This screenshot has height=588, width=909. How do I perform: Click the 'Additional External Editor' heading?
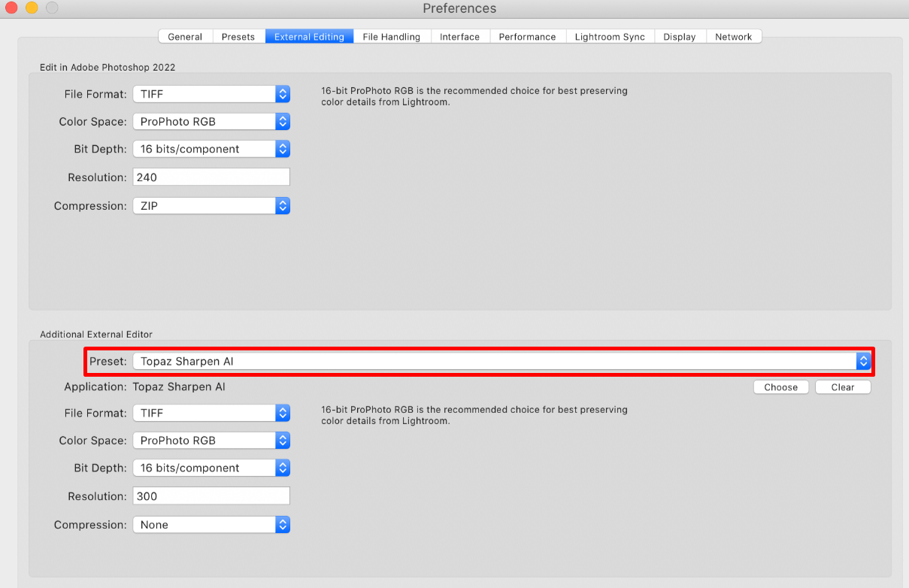(96, 334)
